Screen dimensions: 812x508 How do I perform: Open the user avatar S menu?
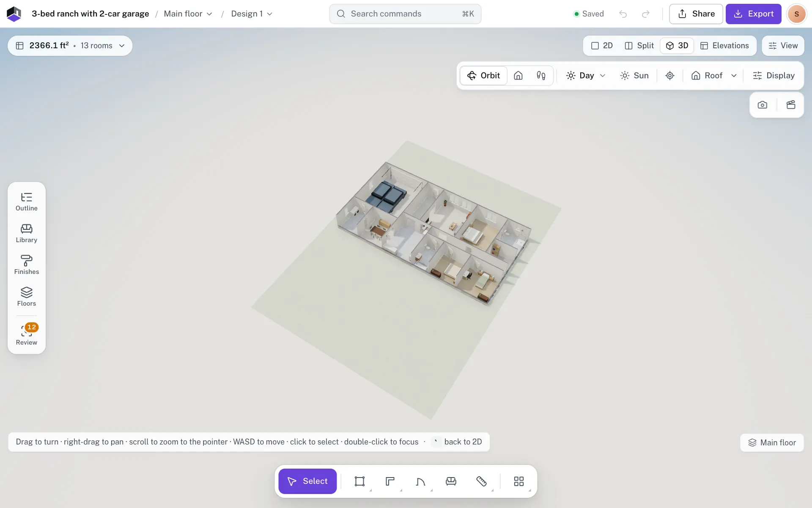point(796,14)
